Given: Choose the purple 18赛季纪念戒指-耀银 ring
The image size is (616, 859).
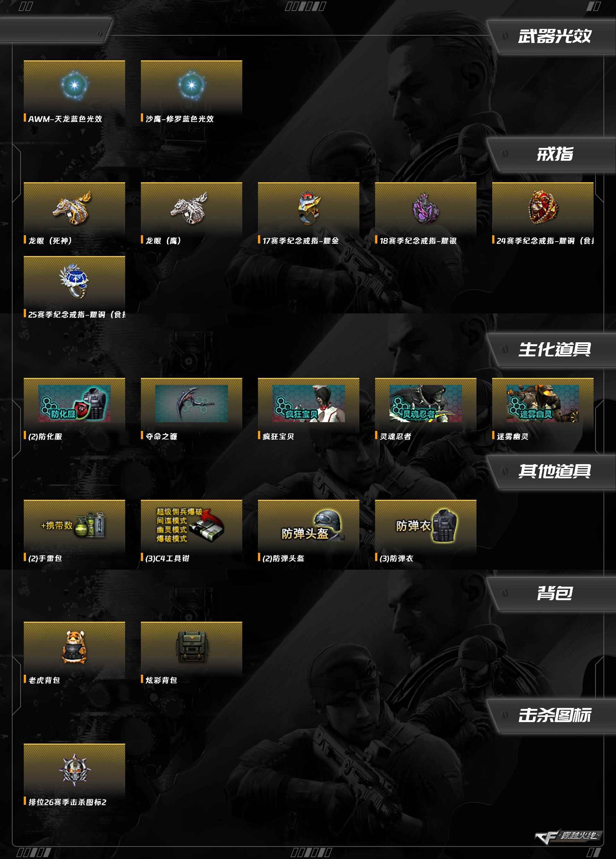Looking at the screenshot, I should click(426, 208).
